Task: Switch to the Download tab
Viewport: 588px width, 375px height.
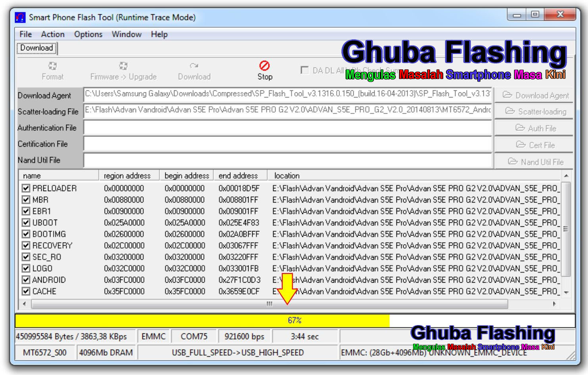Action: click(x=36, y=47)
